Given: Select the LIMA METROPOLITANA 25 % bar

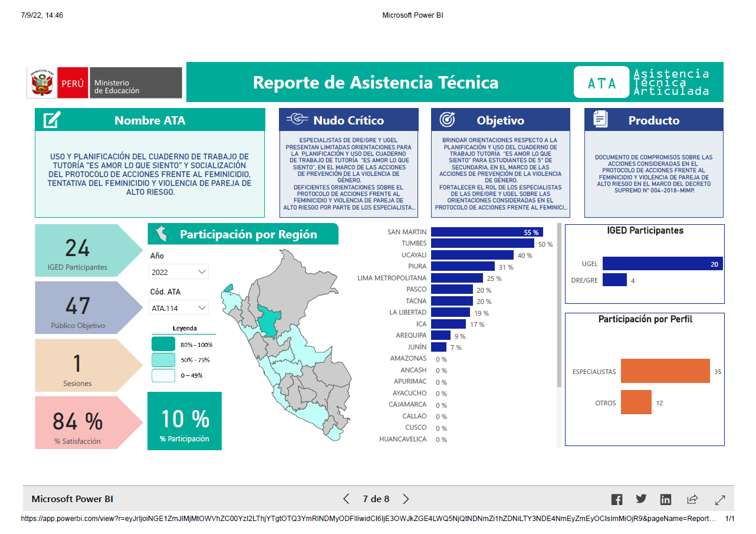Looking at the screenshot, I should 457,278.
